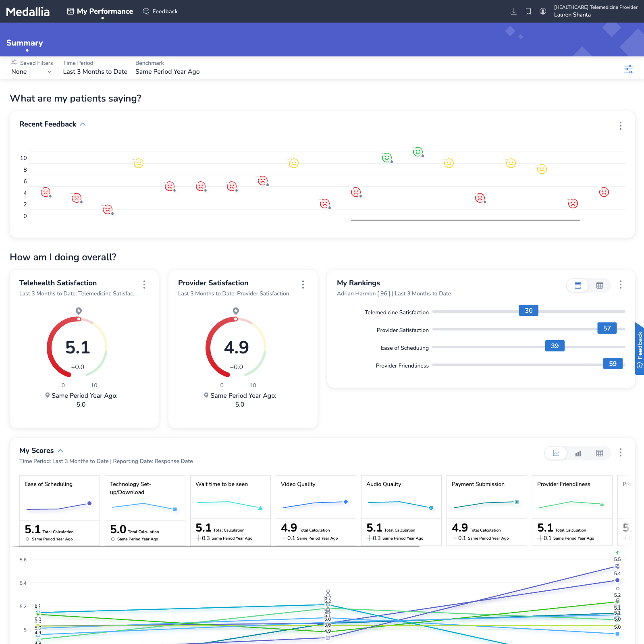Click the Telemedicine Satisfaction ranking marker 30
The image size is (644, 644).
pyautogui.click(x=528, y=311)
